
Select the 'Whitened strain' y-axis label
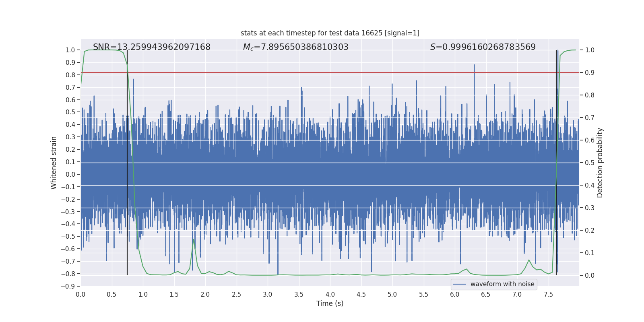pyautogui.click(x=54, y=163)
